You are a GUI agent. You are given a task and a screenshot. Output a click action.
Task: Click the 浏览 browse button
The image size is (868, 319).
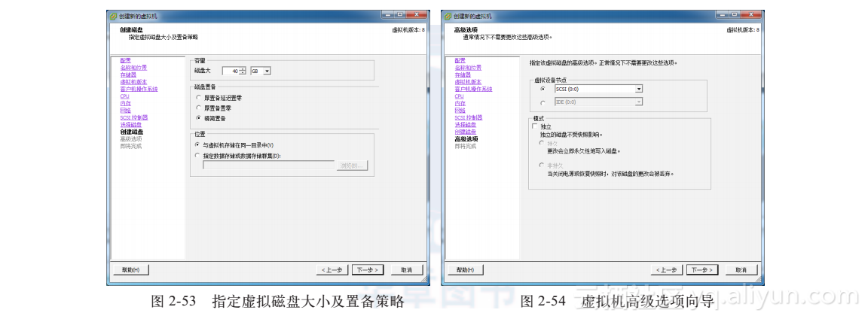[352, 166]
